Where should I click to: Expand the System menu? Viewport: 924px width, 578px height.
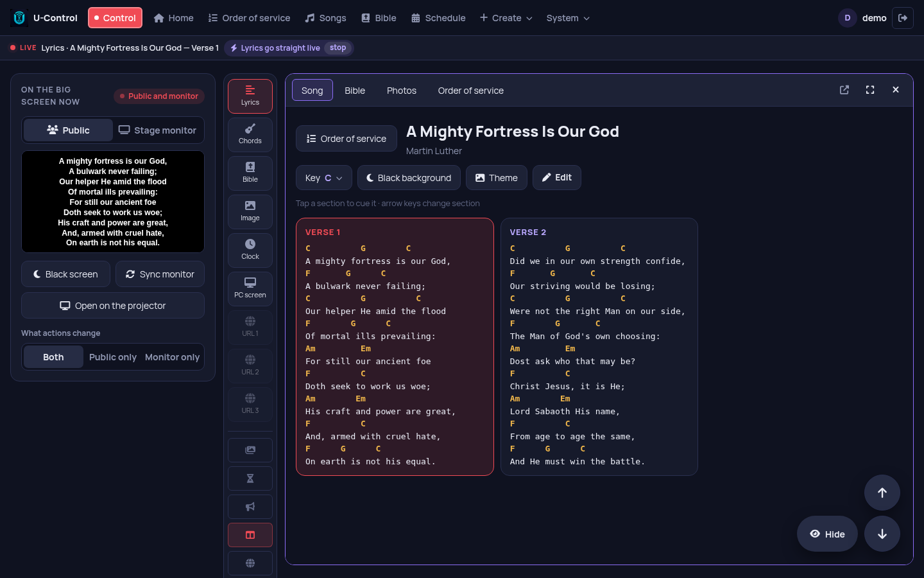568,18
